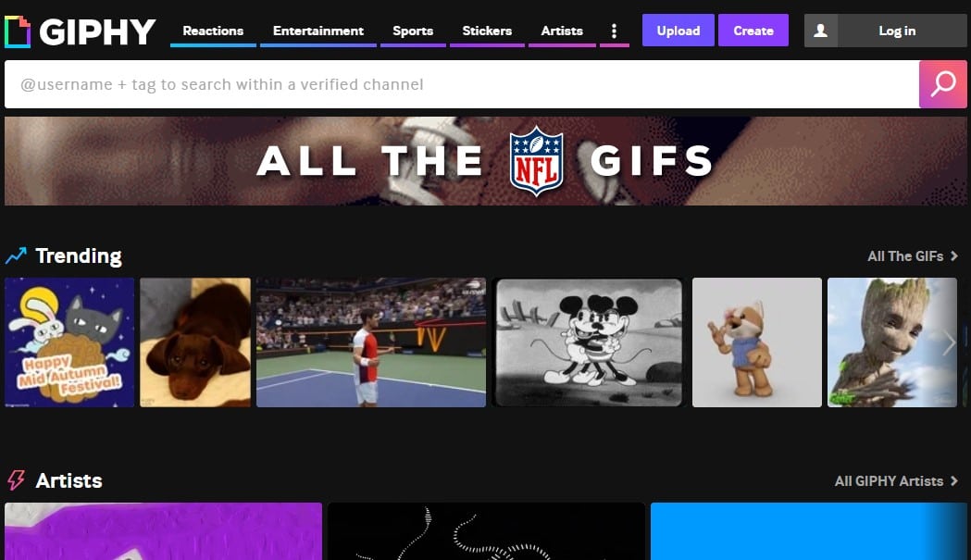Open the purple artist card
The image size is (971, 560).
[164, 531]
